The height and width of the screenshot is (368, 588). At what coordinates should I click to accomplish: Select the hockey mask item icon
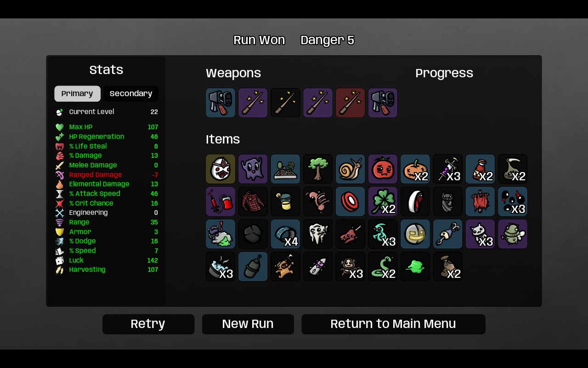pos(220,169)
